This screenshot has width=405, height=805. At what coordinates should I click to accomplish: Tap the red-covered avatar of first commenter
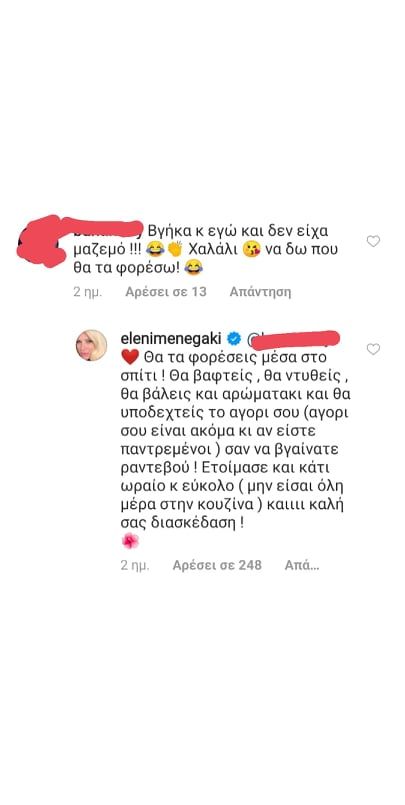(x=38, y=243)
